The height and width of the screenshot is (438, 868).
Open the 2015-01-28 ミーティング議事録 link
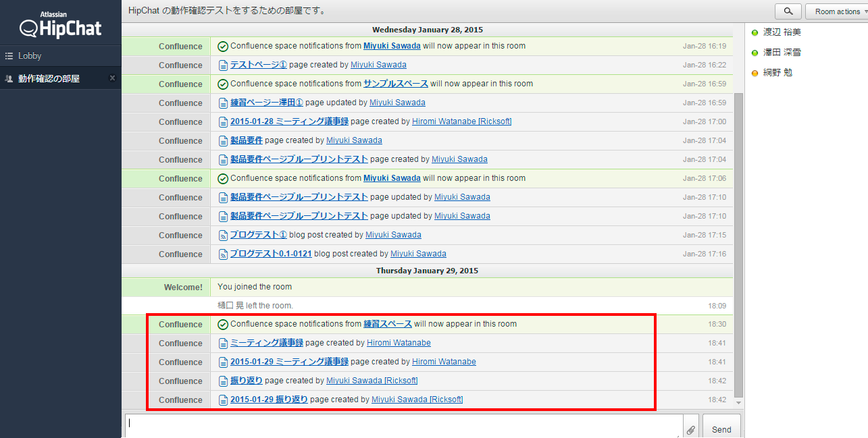[289, 121]
